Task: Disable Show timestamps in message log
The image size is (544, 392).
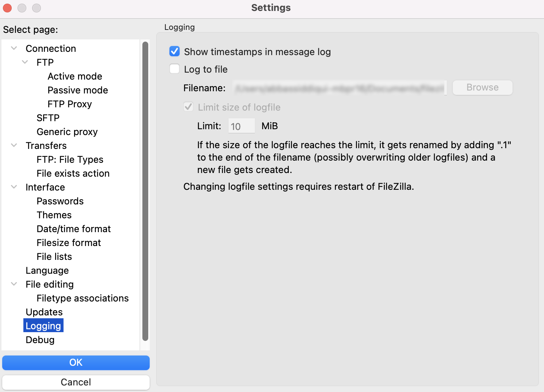Action: [x=175, y=51]
